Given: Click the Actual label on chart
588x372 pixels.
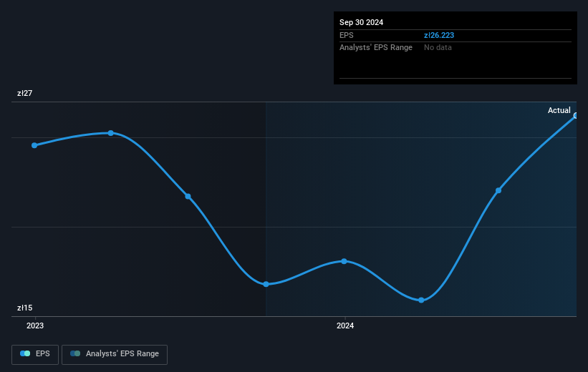Looking at the screenshot, I should point(559,110).
